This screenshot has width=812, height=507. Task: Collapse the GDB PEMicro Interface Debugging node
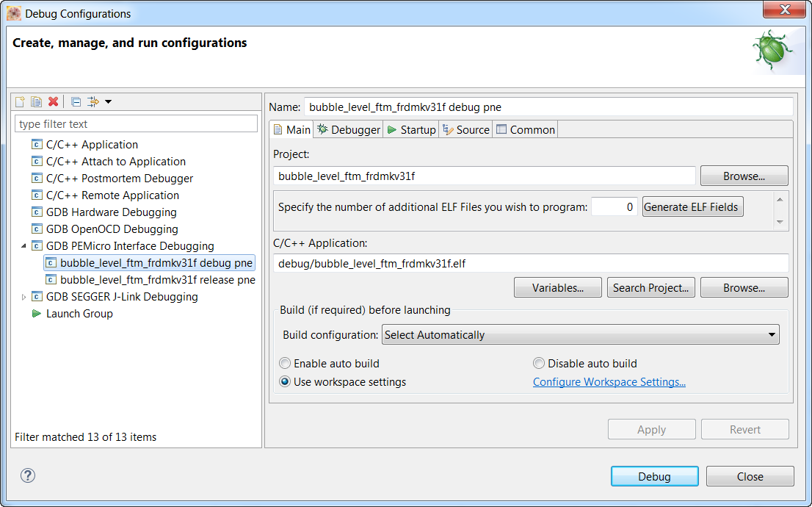(23, 246)
